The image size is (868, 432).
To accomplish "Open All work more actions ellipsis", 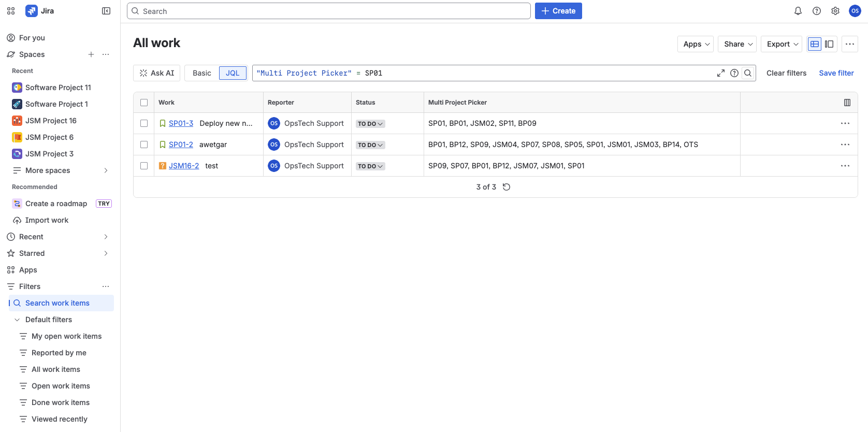I will (x=850, y=44).
